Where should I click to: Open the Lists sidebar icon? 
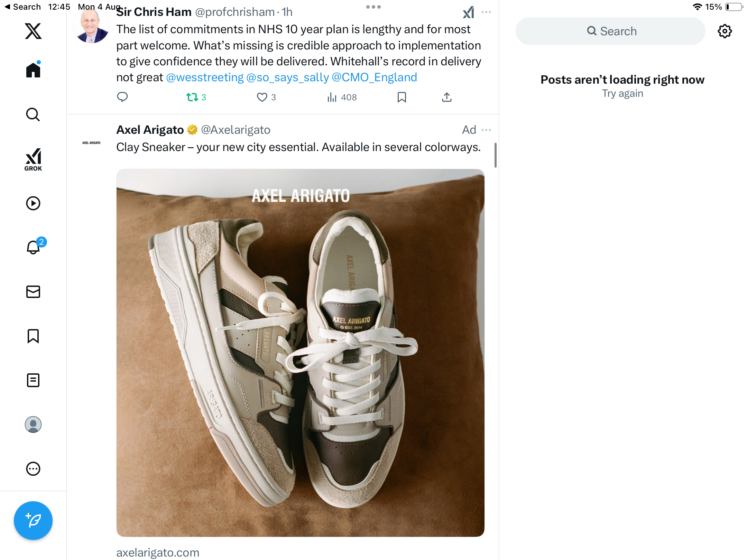33,380
